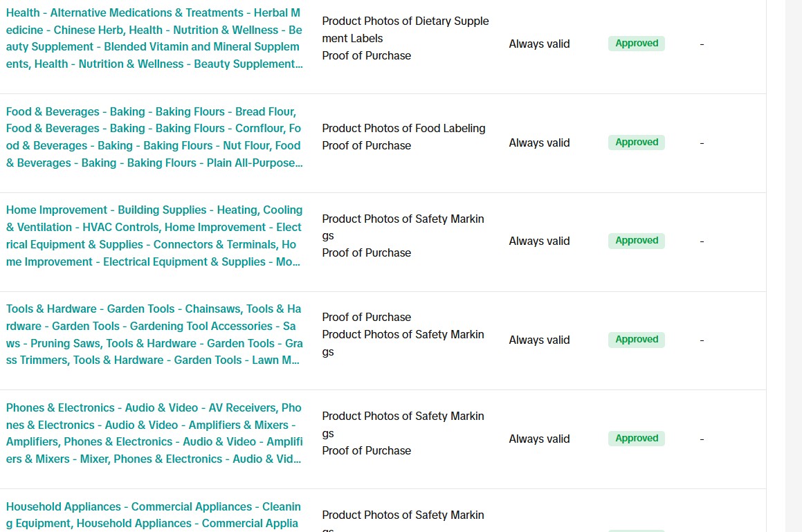
Task: Click Always valid in the Tools & Hardware row
Action: pos(539,340)
